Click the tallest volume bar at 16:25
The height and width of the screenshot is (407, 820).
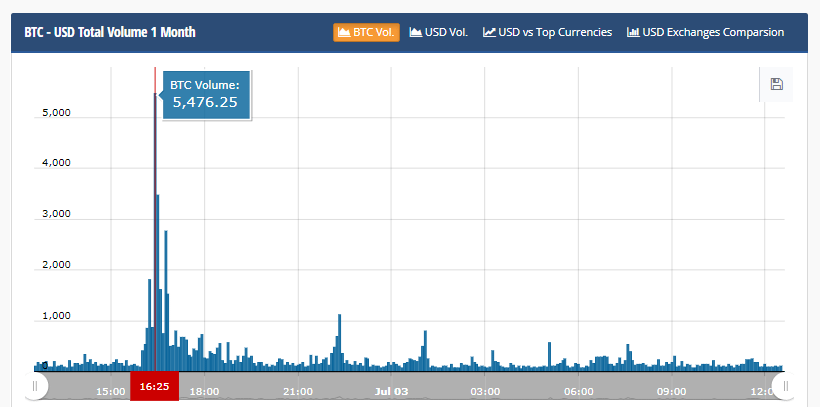click(x=155, y=232)
